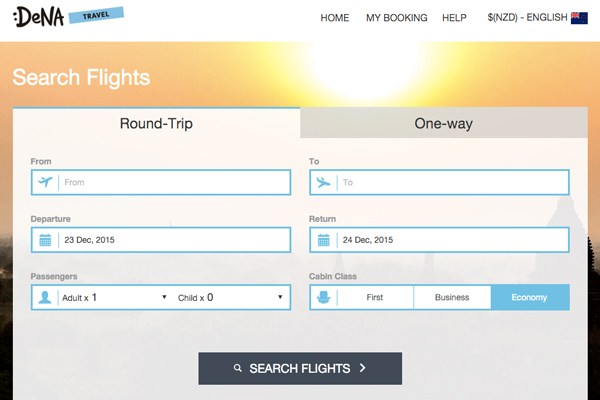Open the Return calendar icon

(x=323, y=240)
